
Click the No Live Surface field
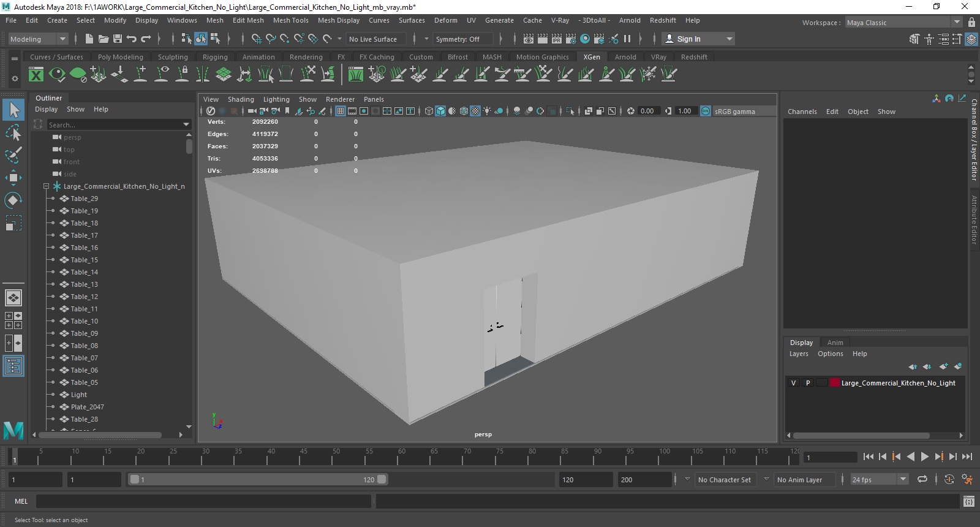tap(375, 39)
